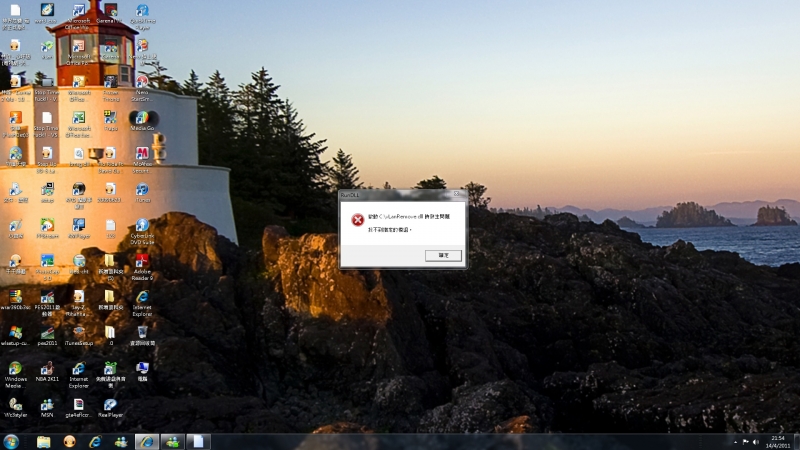Image resolution: width=800 pixels, height=450 pixels.
Task: Open Windows Explorer folder from taskbar
Action: tap(44, 441)
